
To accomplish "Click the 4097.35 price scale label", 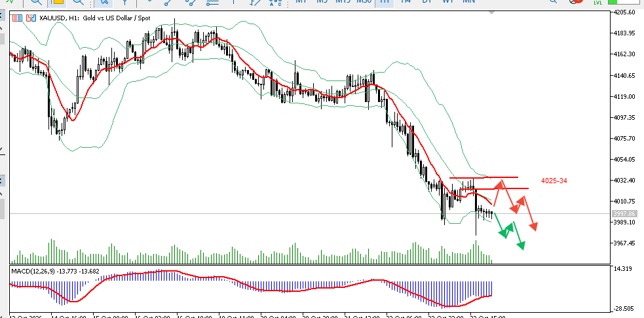I will [625, 117].
